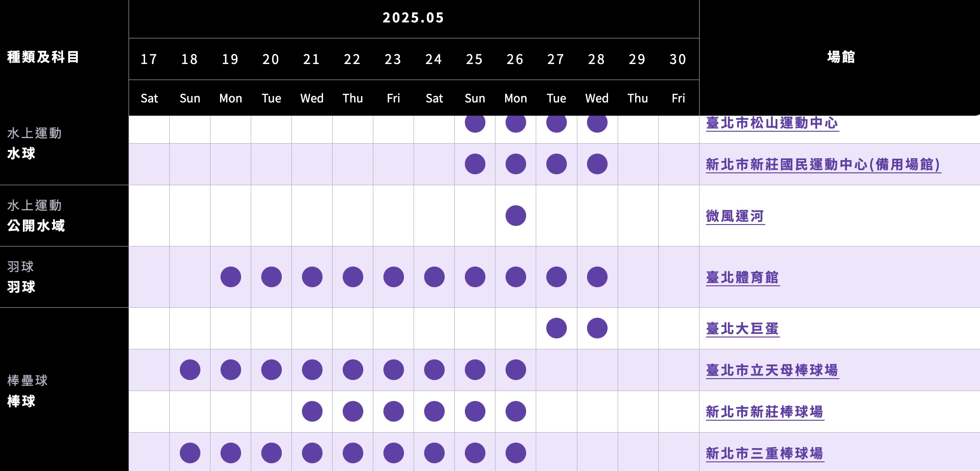The width and height of the screenshot is (980, 471).
Task: Open 臺北市立天母棒球場 venue link
Action: [x=772, y=370]
